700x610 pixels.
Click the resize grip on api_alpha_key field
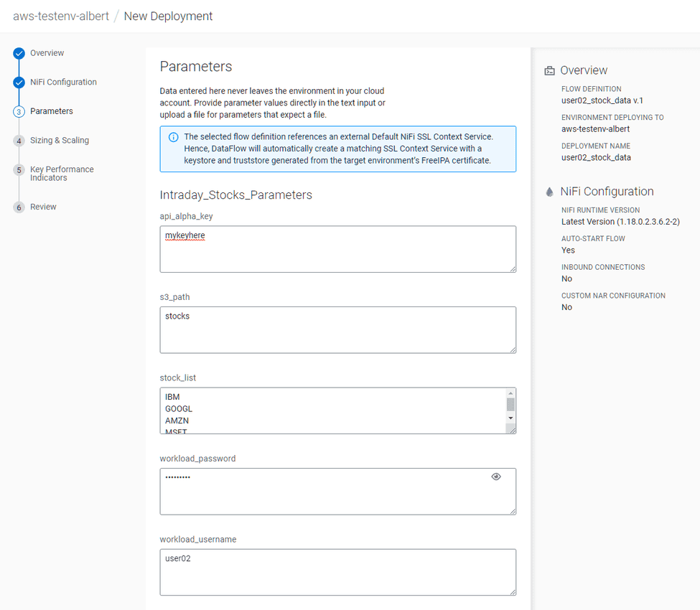[x=513, y=269]
